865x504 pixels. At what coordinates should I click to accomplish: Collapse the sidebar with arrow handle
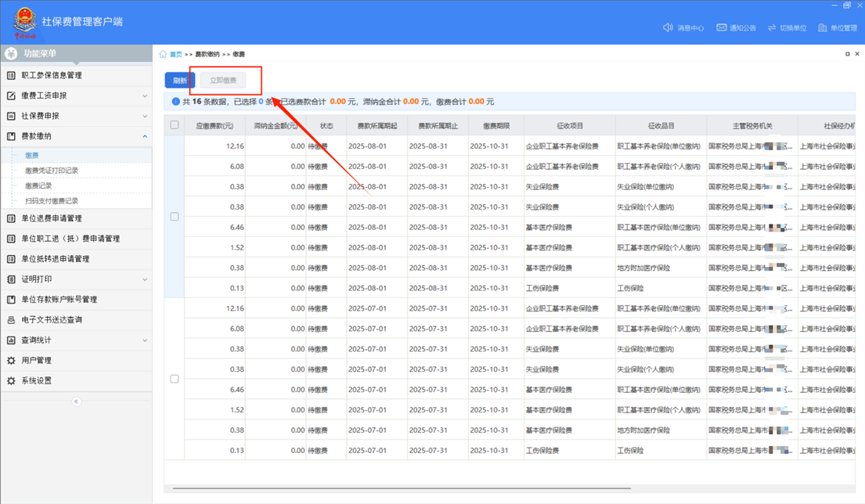click(x=76, y=401)
